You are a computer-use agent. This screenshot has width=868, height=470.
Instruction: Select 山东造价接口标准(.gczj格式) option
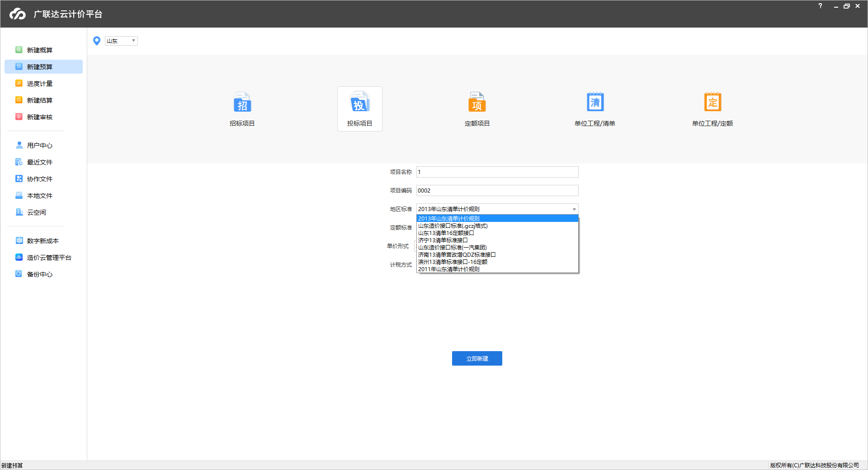(497, 226)
